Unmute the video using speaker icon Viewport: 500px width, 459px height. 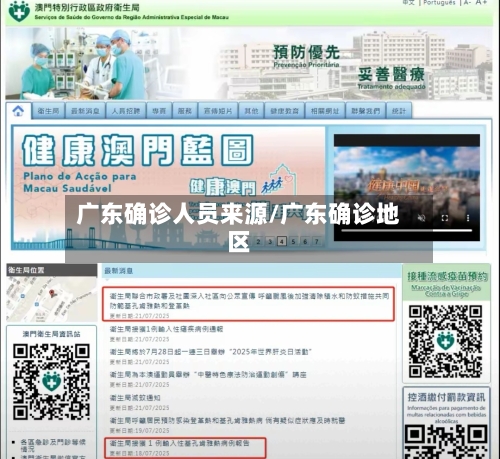click(x=421, y=218)
